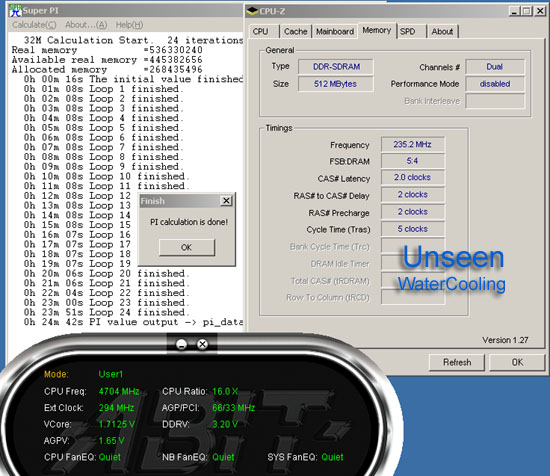Click OK in the Finish dialog
Image resolution: width=550 pixels, height=476 pixels.
pos(187,247)
